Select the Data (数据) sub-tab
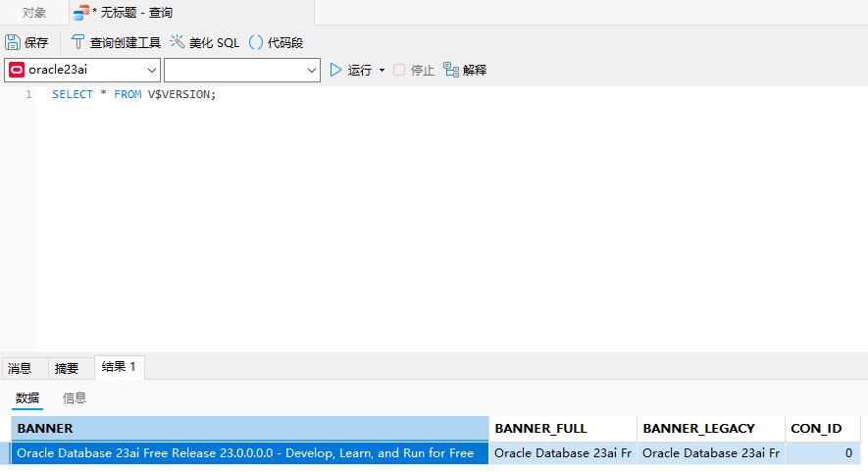868x472 pixels. 27,397
